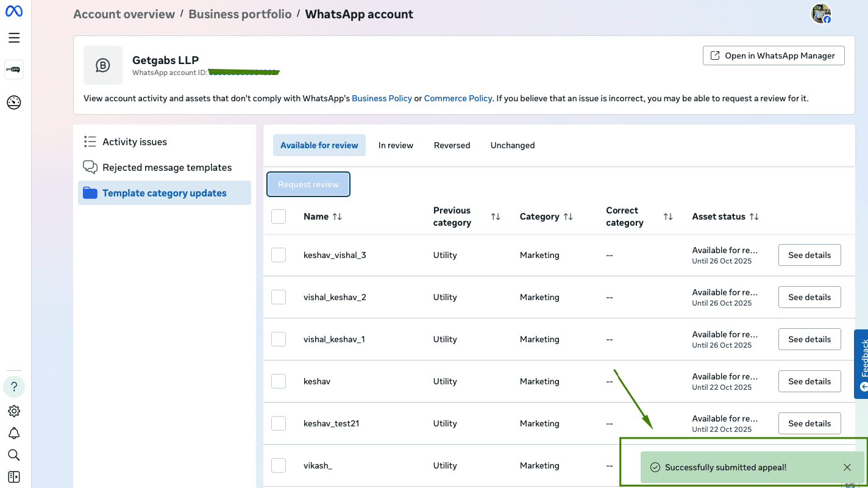Check the keshav_test21 row checkbox

pyautogui.click(x=279, y=423)
